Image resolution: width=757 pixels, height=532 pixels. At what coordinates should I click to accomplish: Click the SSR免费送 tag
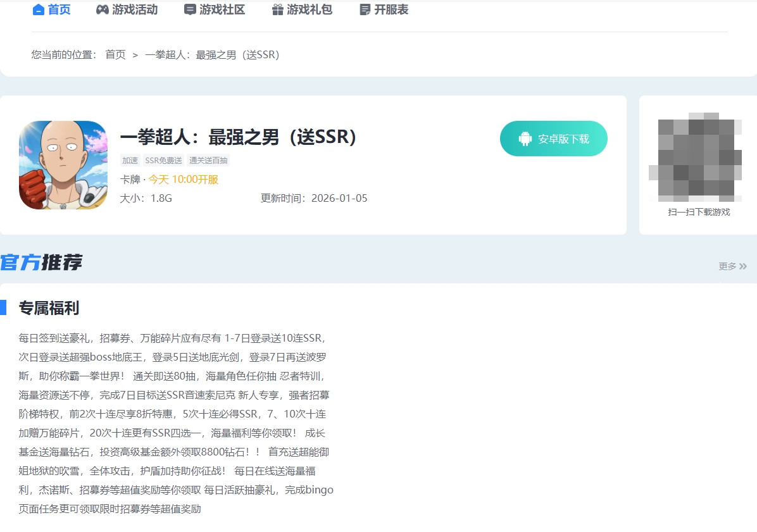point(163,161)
